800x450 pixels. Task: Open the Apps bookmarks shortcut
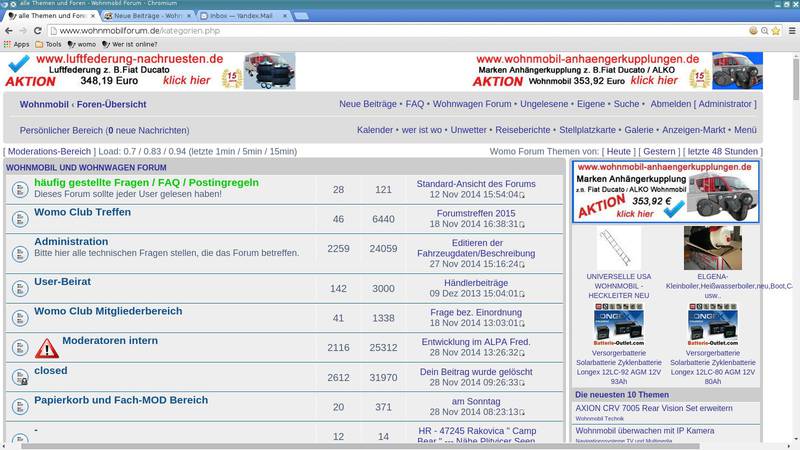[16, 44]
